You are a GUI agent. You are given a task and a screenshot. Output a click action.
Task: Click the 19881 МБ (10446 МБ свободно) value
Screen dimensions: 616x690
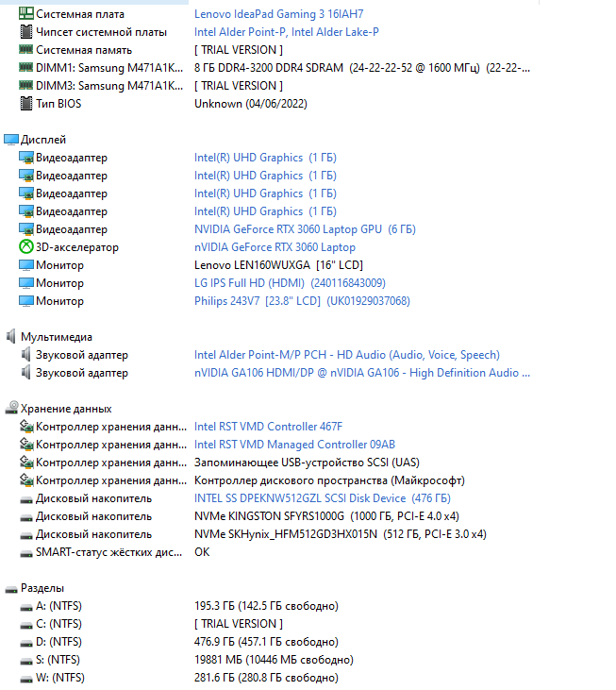pos(274,660)
